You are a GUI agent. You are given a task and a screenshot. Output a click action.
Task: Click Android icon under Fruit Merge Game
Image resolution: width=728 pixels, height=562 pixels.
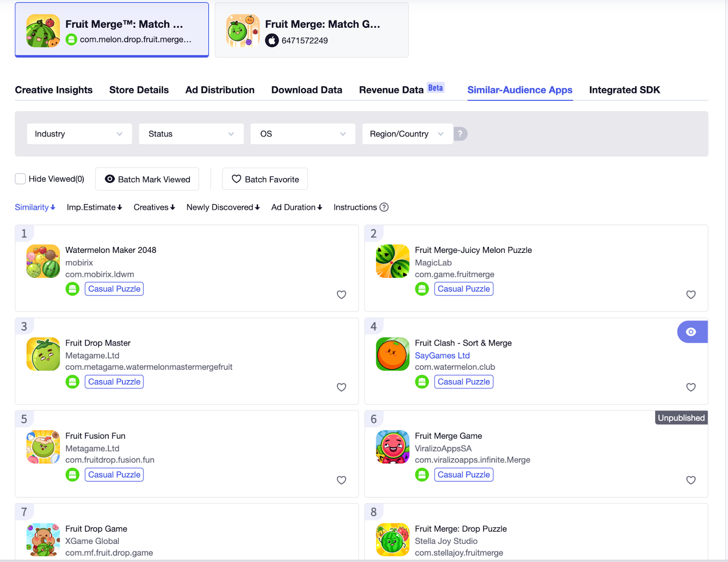(x=422, y=475)
